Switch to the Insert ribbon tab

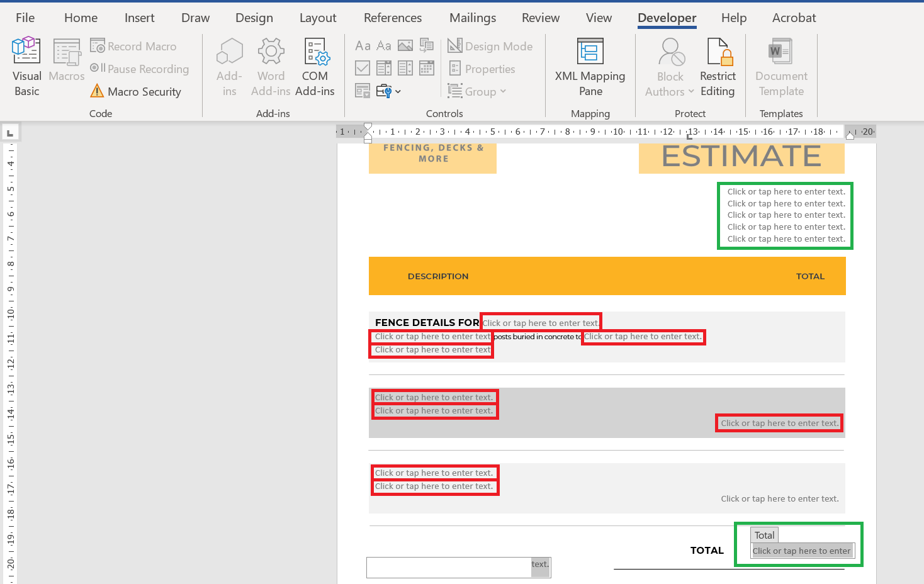pyautogui.click(x=139, y=18)
